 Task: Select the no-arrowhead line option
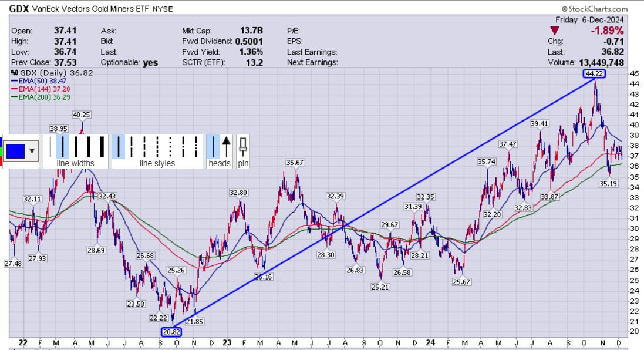coord(213,147)
